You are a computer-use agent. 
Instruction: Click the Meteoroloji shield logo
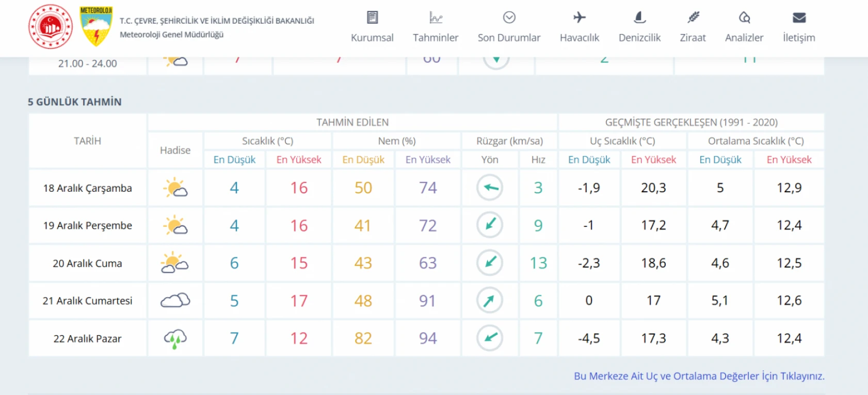pos(96,27)
